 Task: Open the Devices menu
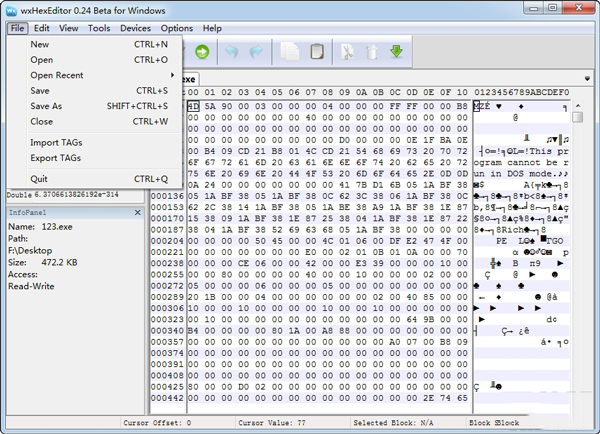pos(135,28)
